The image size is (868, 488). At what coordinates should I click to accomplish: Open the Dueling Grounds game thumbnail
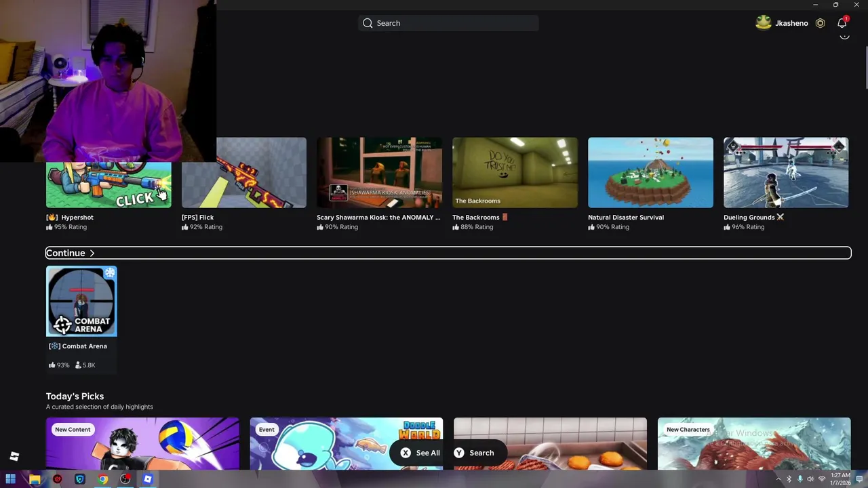786,173
